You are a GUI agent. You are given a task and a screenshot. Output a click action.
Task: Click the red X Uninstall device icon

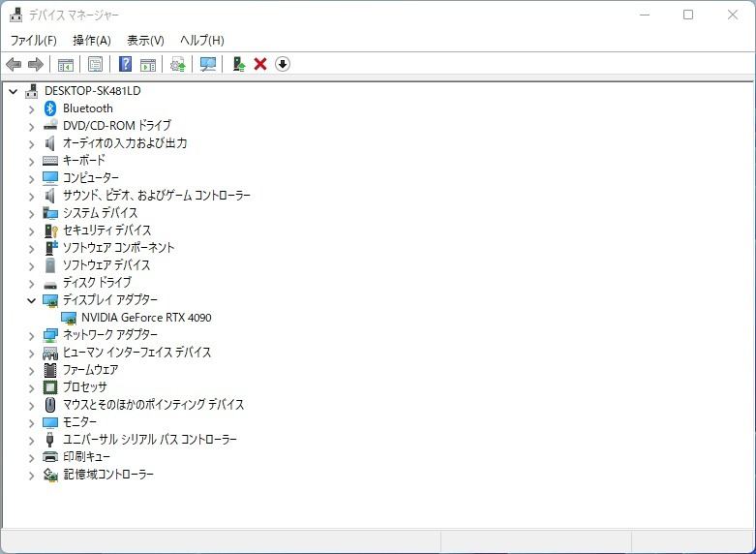pos(260,64)
